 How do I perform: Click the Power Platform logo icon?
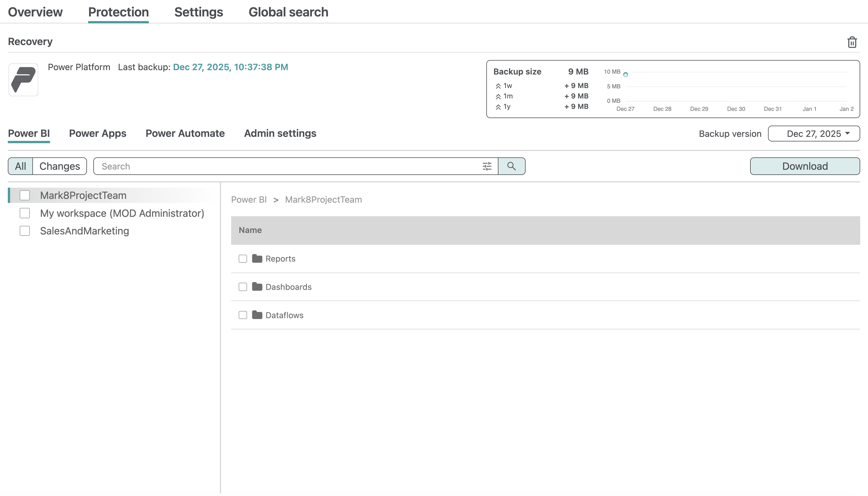pos(23,80)
